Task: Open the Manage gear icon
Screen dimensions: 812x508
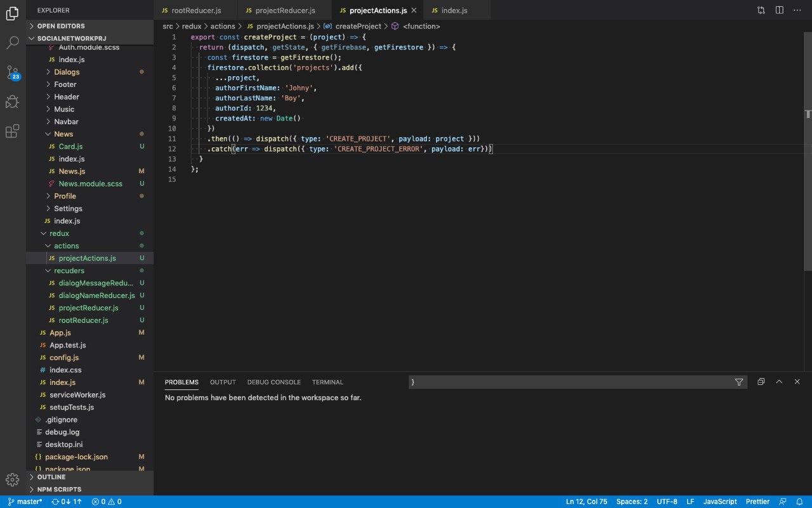Action: point(13,479)
